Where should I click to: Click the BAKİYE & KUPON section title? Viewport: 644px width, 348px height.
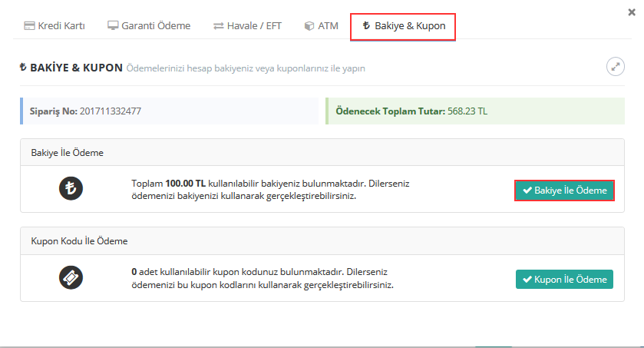click(x=75, y=68)
